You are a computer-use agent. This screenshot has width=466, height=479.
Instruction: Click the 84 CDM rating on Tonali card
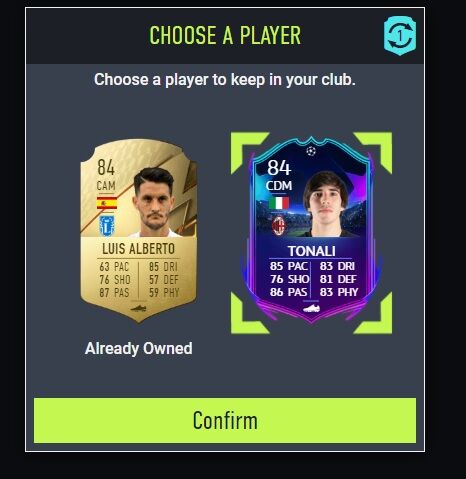[x=279, y=175]
